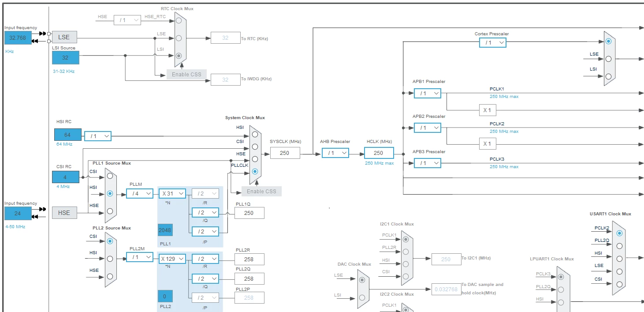This screenshot has width=644, height=312.
Task: Choose HSI in PLL1 Source Mux
Action: coord(110,193)
